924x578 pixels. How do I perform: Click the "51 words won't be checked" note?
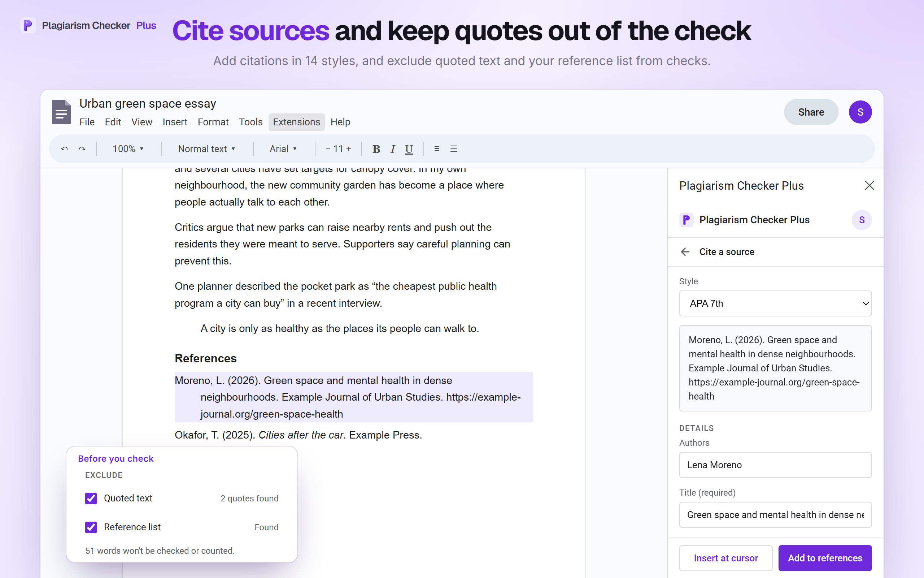coord(160,551)
